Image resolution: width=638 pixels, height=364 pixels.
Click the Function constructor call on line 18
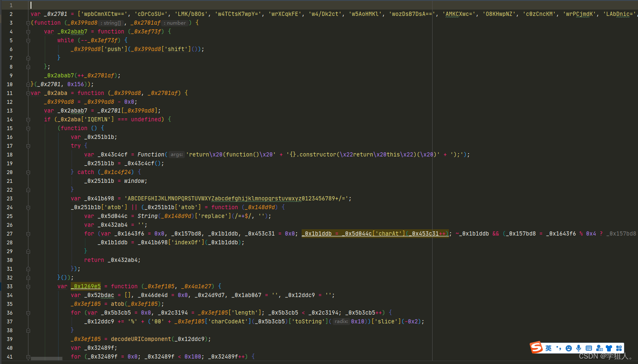coord(151,154)
